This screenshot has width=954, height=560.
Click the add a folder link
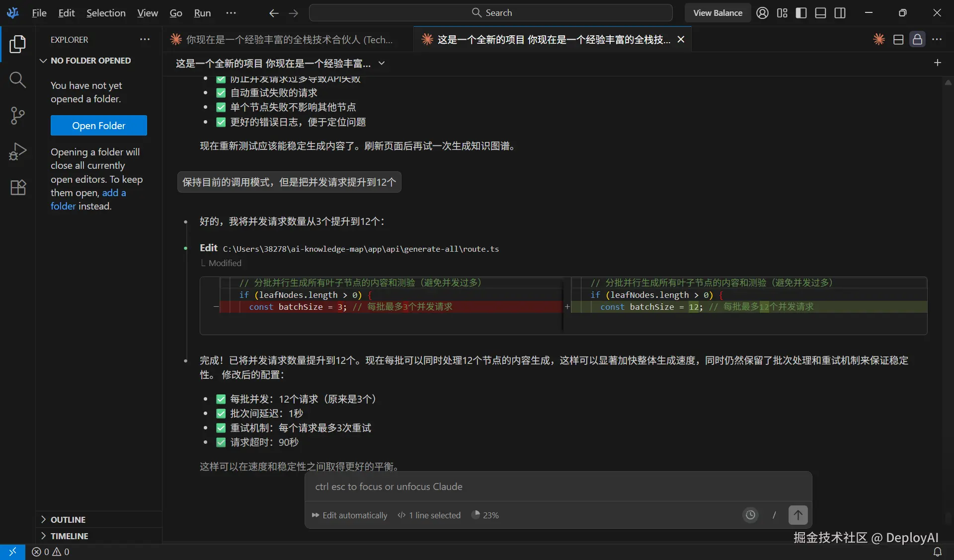(115, 193)
